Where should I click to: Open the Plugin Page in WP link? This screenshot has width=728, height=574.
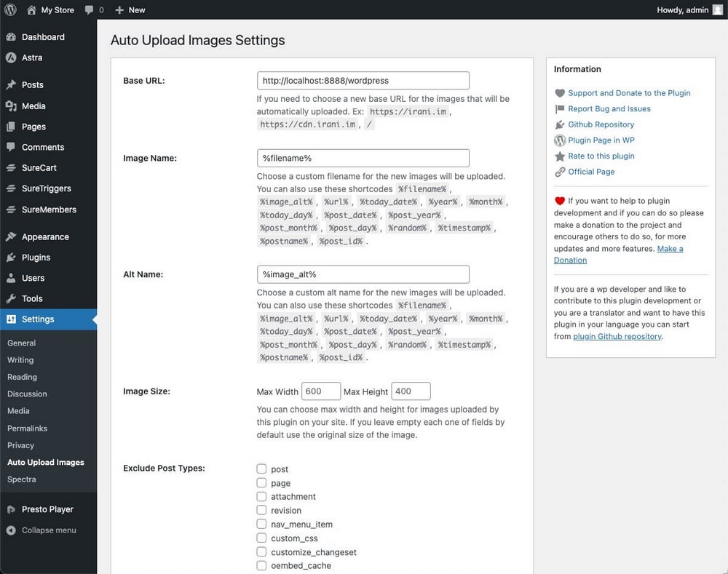(601, 140)
